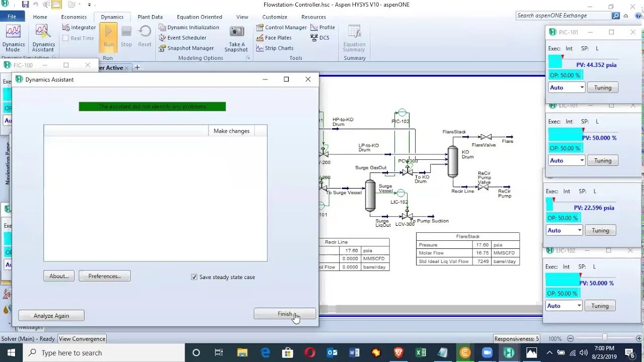Add a new flowsheet tab with plus
The height and width of the screenshot is (362, 644).
137,67
